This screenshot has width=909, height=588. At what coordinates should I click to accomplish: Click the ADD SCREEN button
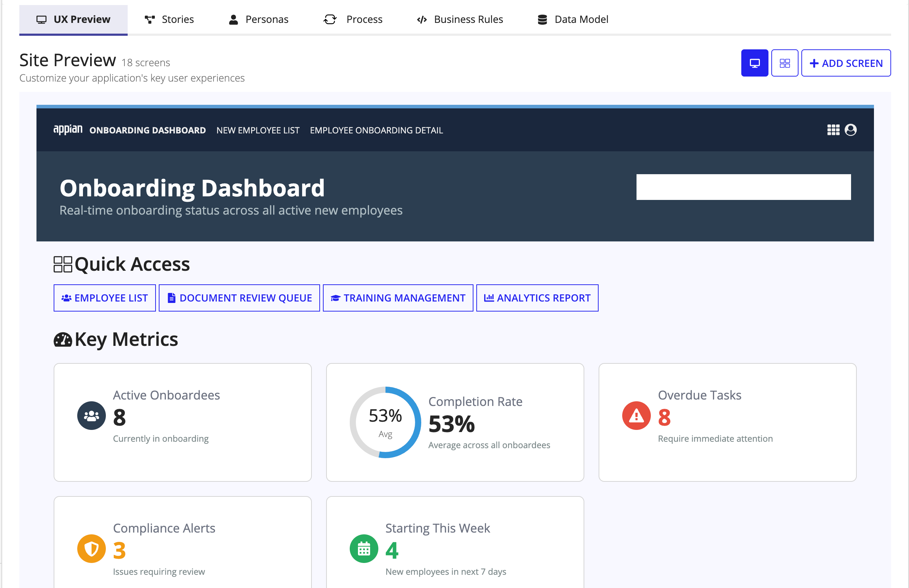pyautogui.click(x=845, y=63)
